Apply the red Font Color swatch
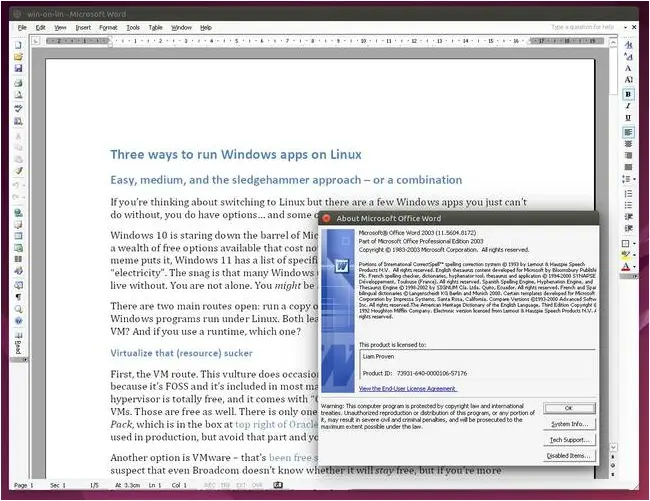Image resolution: width=650 pixels, height=501 pixels. 626,267
